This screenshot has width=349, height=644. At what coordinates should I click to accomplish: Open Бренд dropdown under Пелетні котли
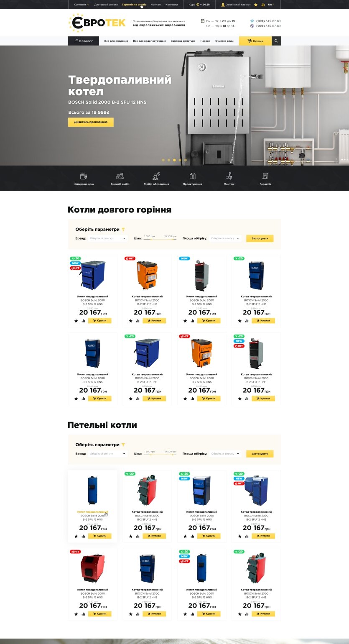coord(107,454)
